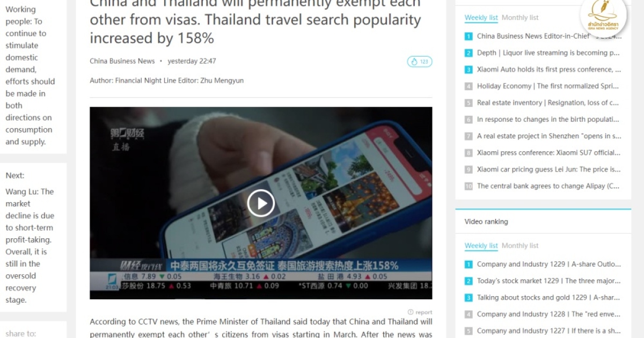The width and height of the screenshot is (644, 338).
Task: Open Xiaomi SU7 official press conference article
Action: (x=548, y=153)
